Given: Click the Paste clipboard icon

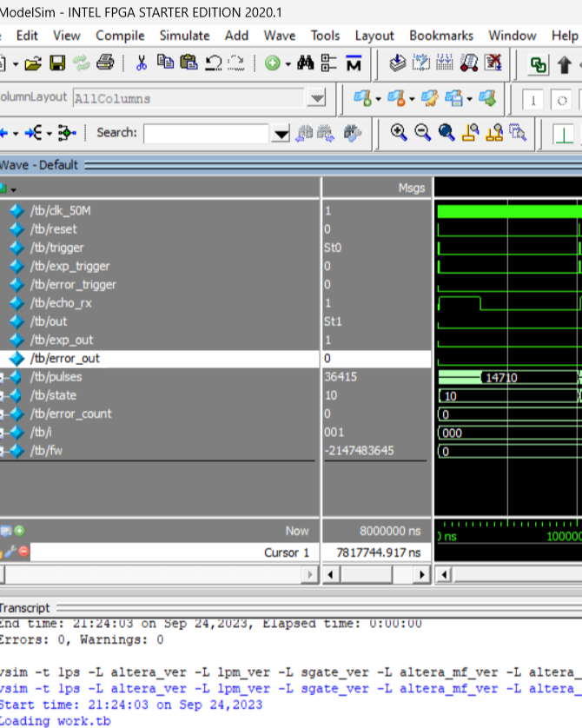Looking at the screenshot, I should coord(188,63).
